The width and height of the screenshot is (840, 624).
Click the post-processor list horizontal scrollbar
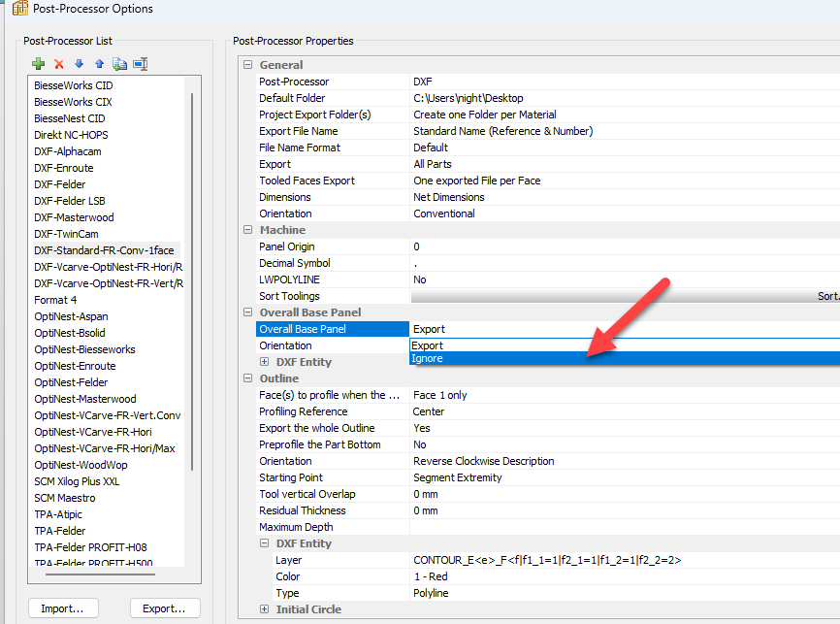click(x=100, y=575)
